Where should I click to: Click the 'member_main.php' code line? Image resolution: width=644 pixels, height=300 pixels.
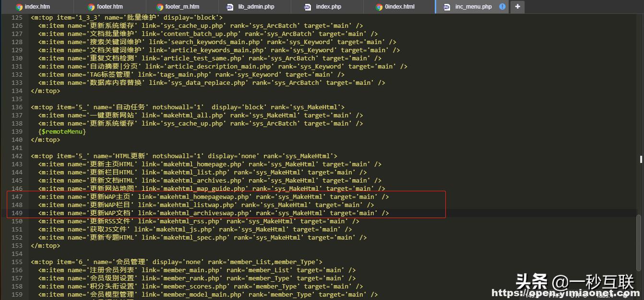pyautogui.click(x=197, y=270)
